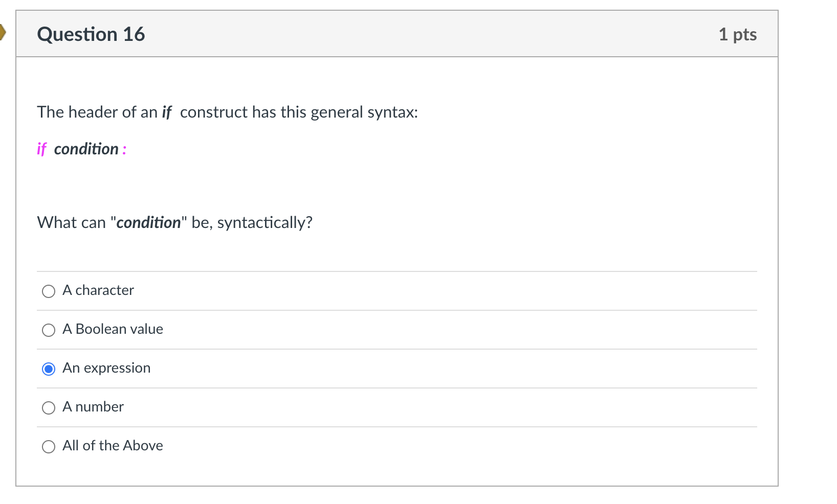The image size is (837, 504).
Task: Click the text "construct has this general syntax:"
Action: pyautogui.click(x=299, y=112)
